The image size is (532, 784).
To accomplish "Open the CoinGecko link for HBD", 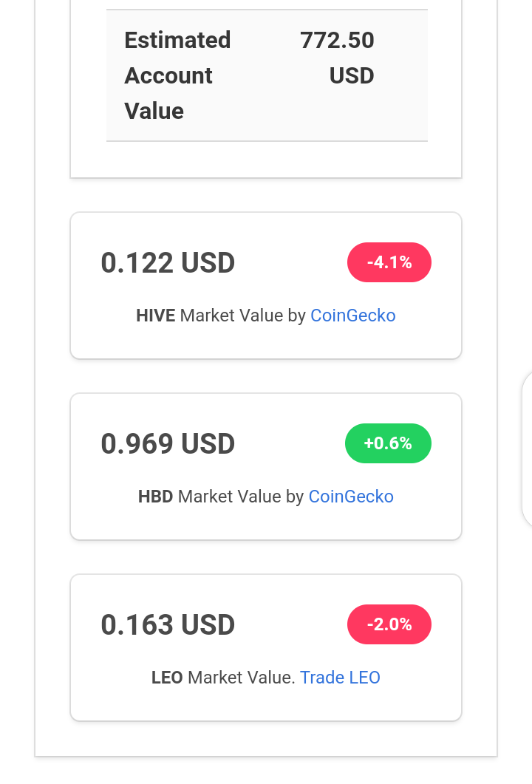I will (x=351, y=497).
